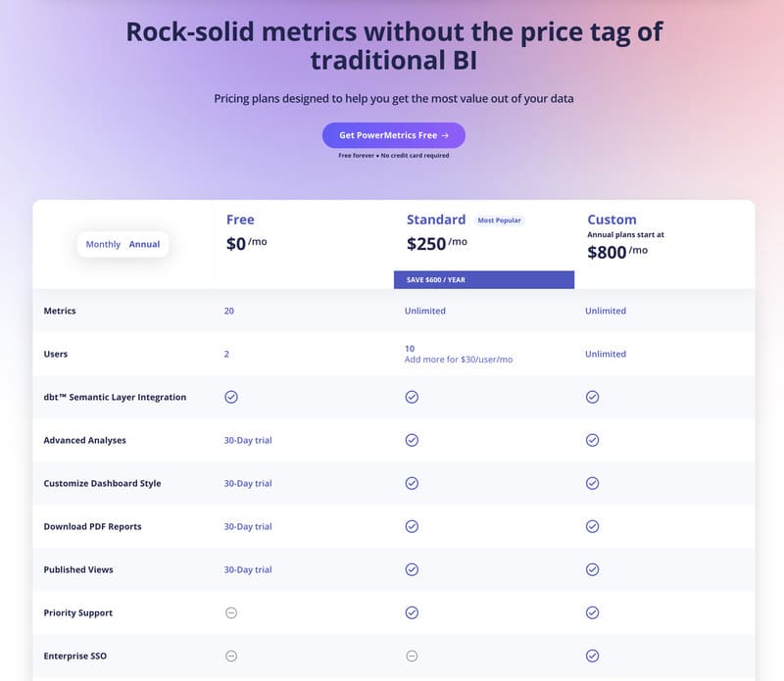The height and width of the screenshot is (681, 784).
Task: Click Unlimited Metrics under Custom plan
Action: tap(606, 311)
